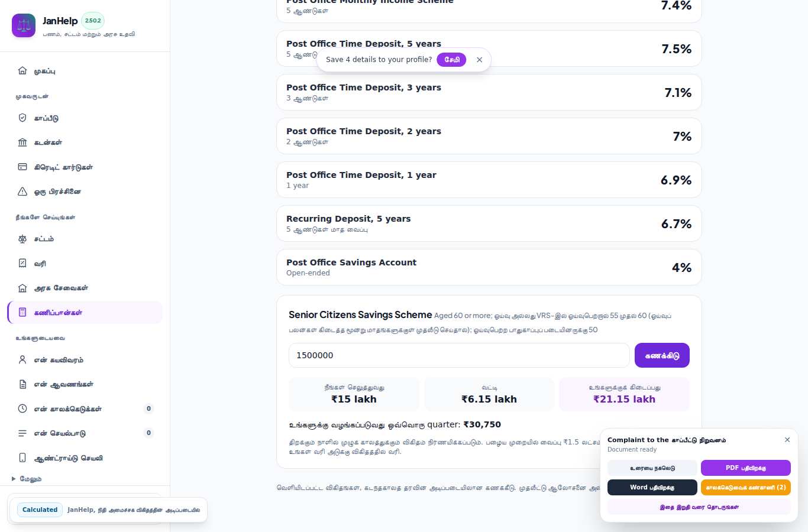The image size is (808, 532).
Task: Open கடன்கள் menu item in sidebar
Action: [85, 142]
